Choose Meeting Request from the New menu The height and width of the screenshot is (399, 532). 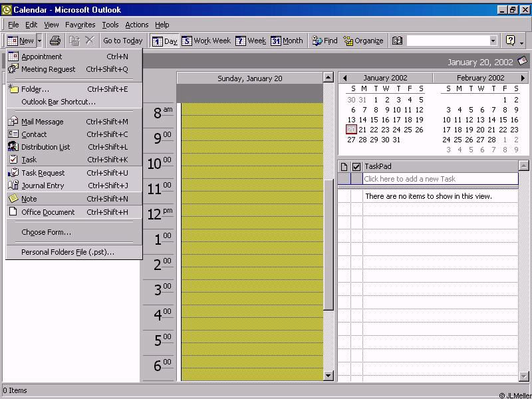(48, 69)
